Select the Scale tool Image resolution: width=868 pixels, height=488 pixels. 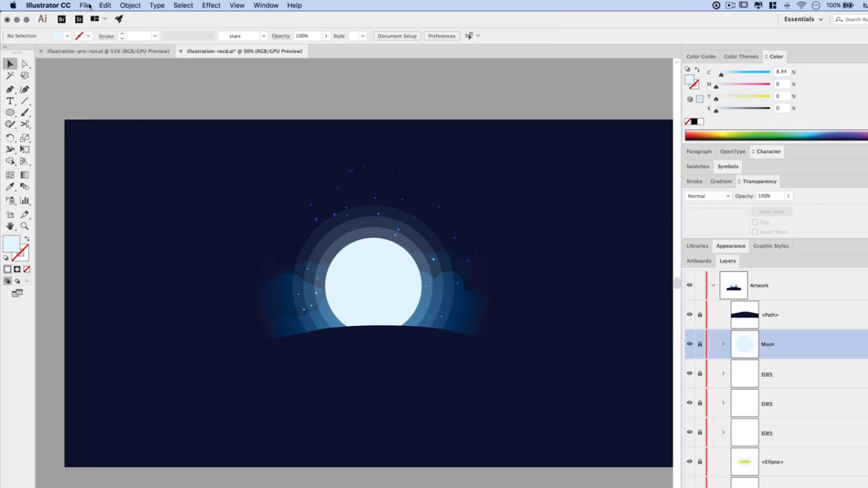click(x=25, y=138)
